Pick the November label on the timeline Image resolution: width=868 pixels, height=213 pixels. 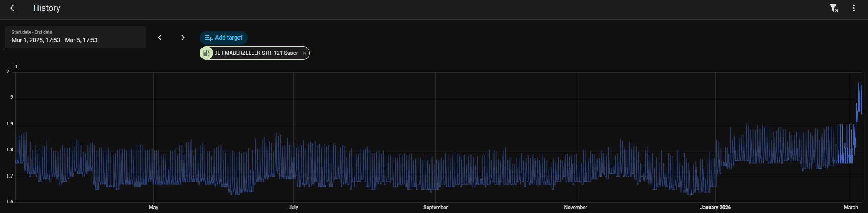pos(575,207)
